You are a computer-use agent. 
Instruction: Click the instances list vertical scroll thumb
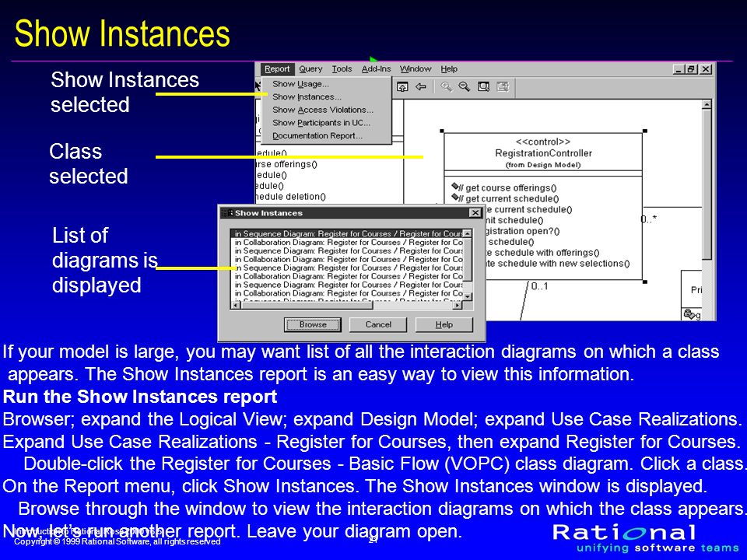click(468, 260)
